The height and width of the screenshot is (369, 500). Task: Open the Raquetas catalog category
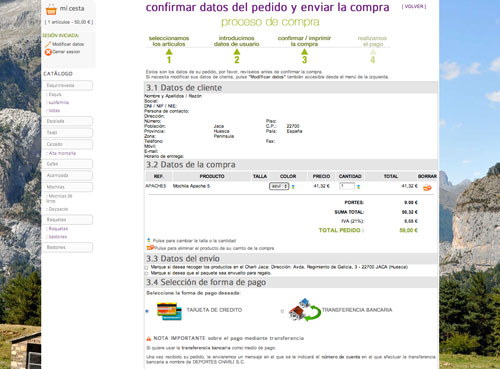point(67,220)
